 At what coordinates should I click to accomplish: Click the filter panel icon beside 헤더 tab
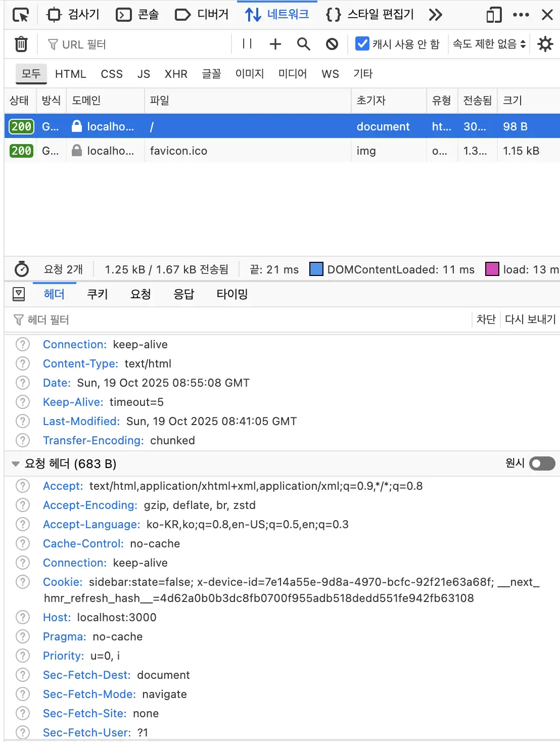point(19,294)
